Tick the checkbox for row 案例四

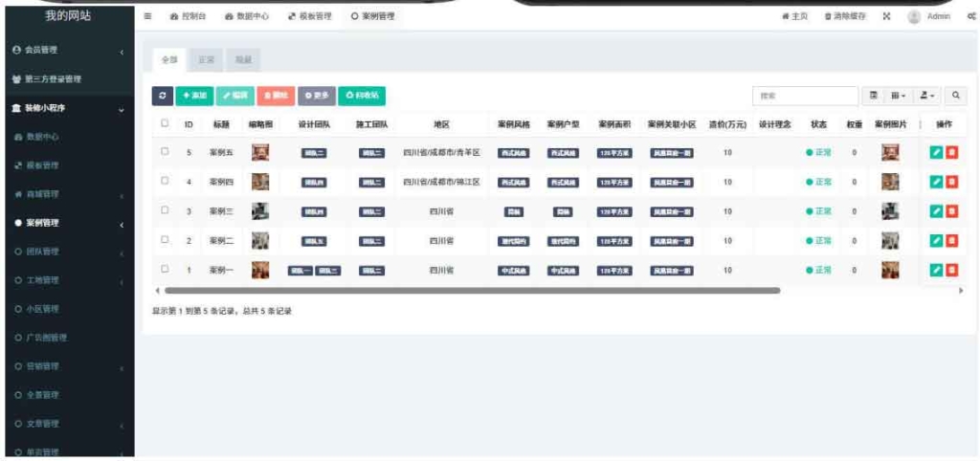coord(165,181)
